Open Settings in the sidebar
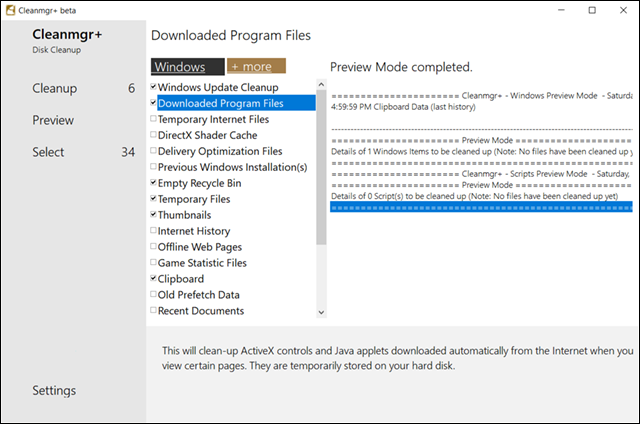 54,391
